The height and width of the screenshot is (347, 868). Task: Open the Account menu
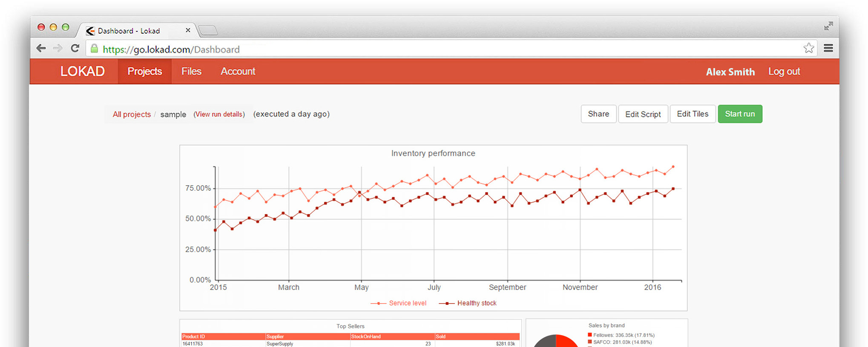(238, 71)
